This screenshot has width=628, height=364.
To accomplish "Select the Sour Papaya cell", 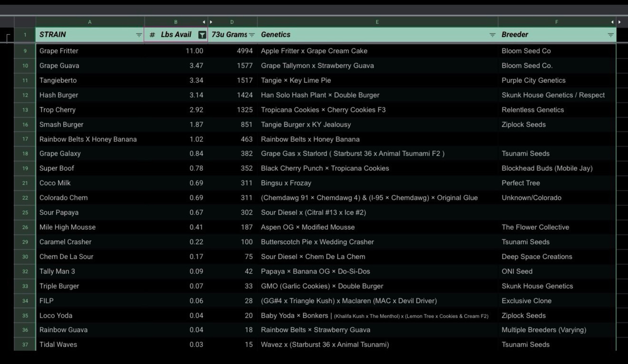I will click(90, 212).
